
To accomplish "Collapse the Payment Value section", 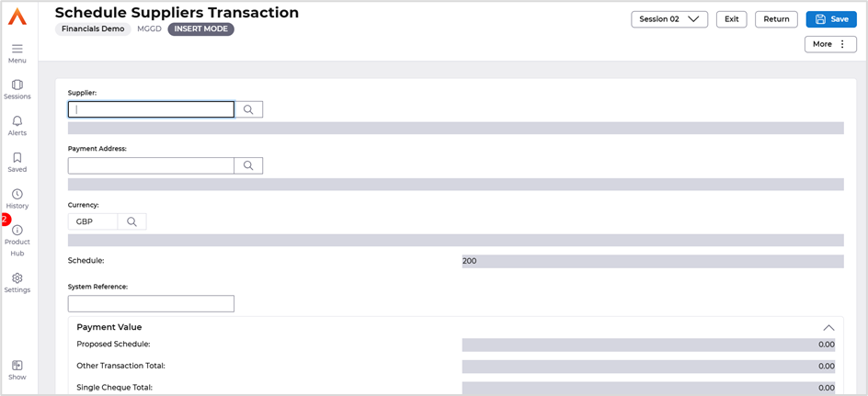I will tap(828, 327).
